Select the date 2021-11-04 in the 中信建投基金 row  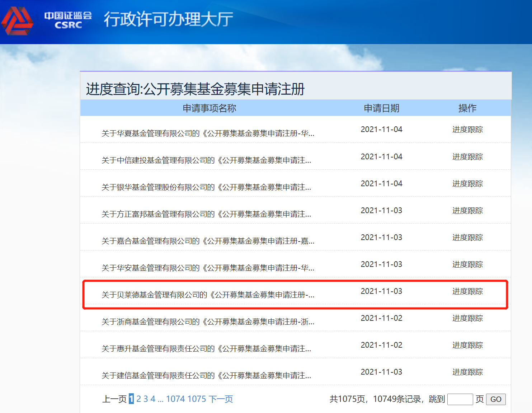coord(382,157)
